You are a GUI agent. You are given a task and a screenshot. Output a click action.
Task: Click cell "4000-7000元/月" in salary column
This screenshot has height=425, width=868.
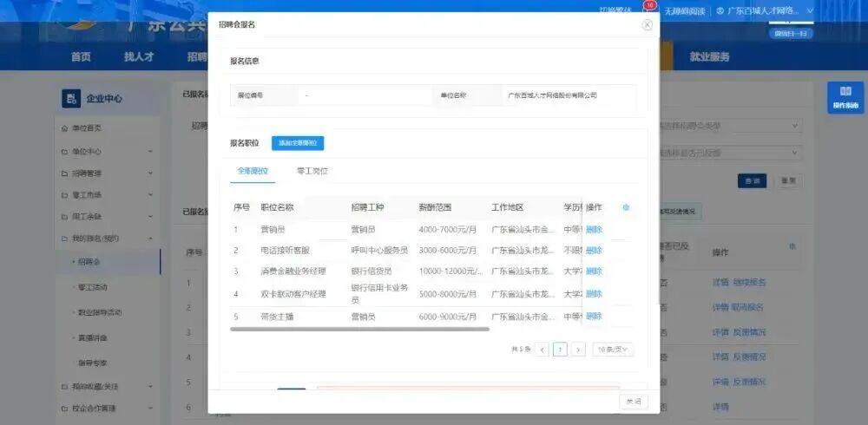pyautogui.click(x=447, y=230)
